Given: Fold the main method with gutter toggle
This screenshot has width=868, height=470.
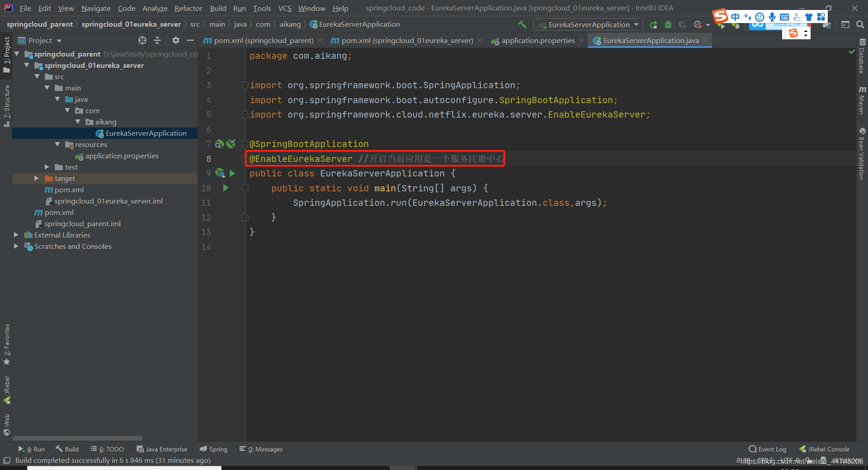Looking at the screenshot, I should click(245, 188).
